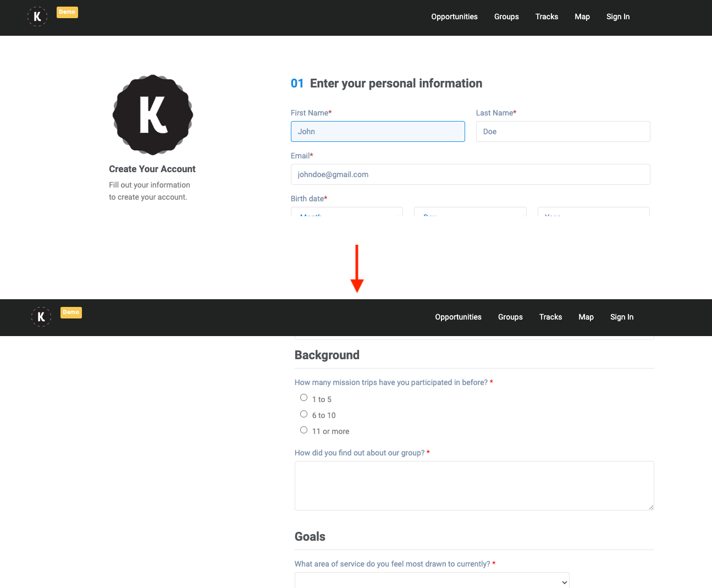Open Tracks in the top navbar

[547, 17]
